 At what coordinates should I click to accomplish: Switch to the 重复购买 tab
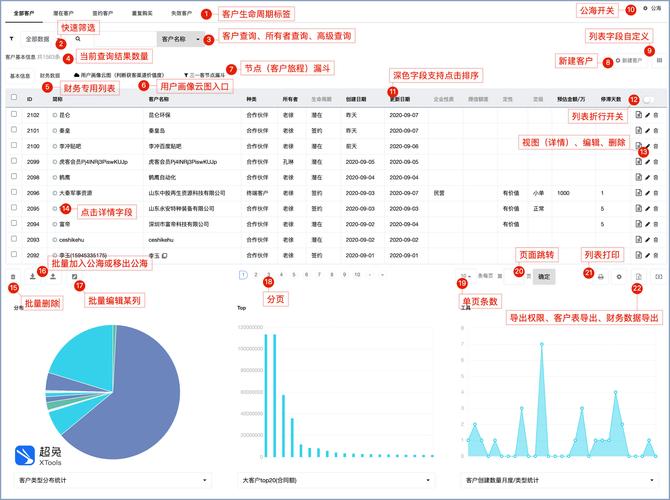coord(142,13)
